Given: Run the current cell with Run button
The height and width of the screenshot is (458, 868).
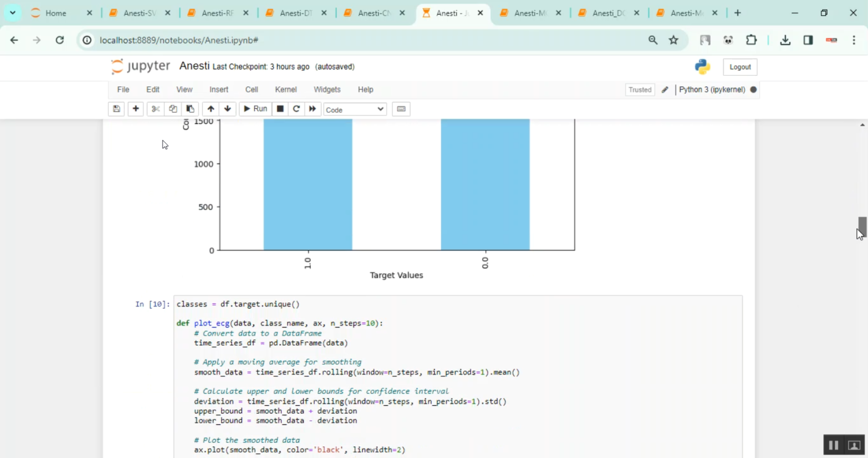Looking at the screenshot, I should (x=255, y=109).
